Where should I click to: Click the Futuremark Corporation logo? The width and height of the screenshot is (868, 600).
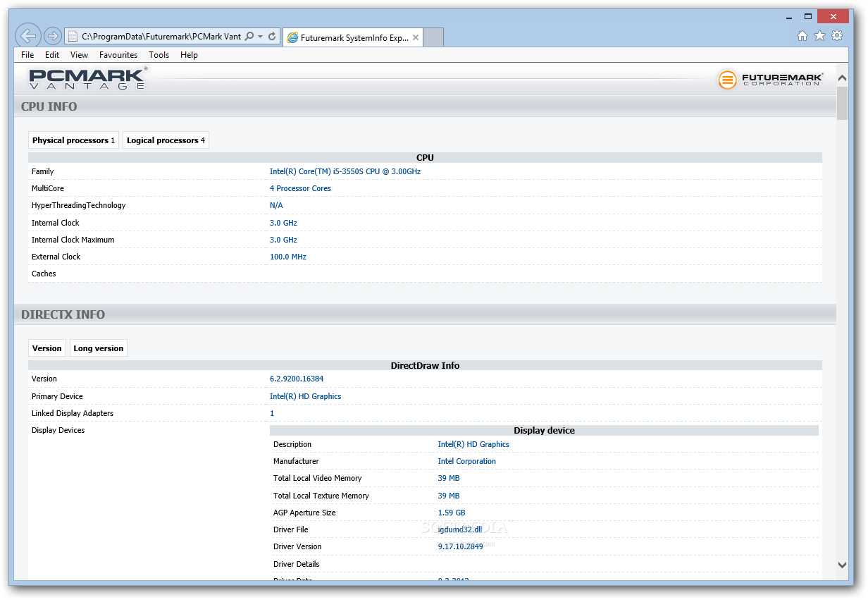tap(770, 80)
